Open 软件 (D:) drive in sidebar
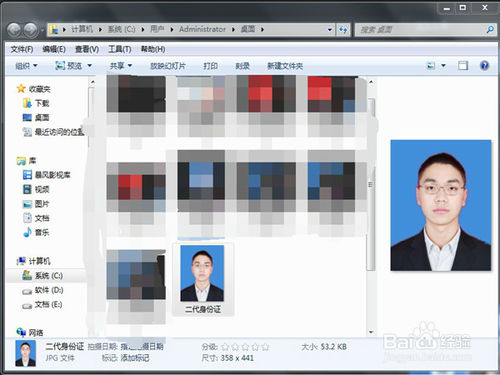The height and width of the screenshot is (375, 500). tap(42, 290)
